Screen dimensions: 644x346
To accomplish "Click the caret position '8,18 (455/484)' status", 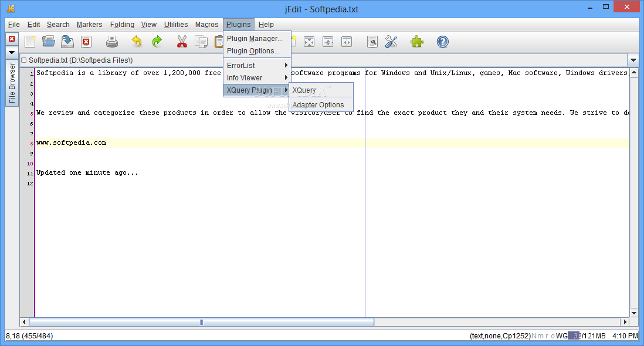I will (29, 336).
